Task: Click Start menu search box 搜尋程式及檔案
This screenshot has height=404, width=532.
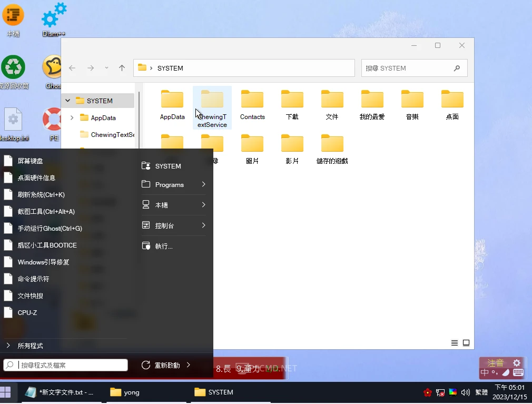Action: pos(65,365)
